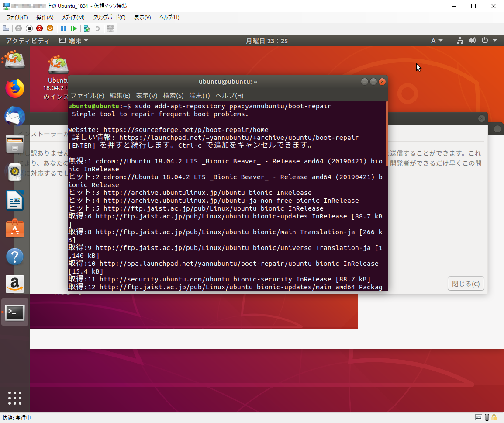Click the 状態: 実行中 status text
Image resolution: width=504 pixels, height=423 pixels.
point(17,417)
